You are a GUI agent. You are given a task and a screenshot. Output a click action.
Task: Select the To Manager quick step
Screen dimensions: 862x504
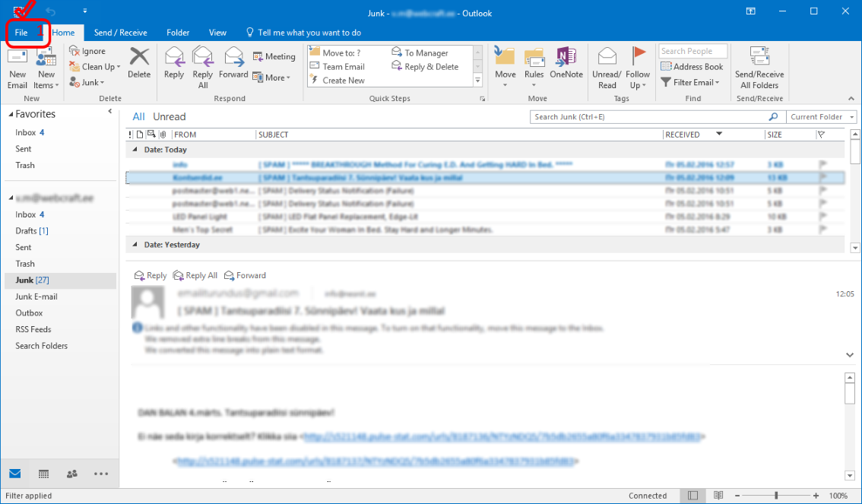pos(420,52)
